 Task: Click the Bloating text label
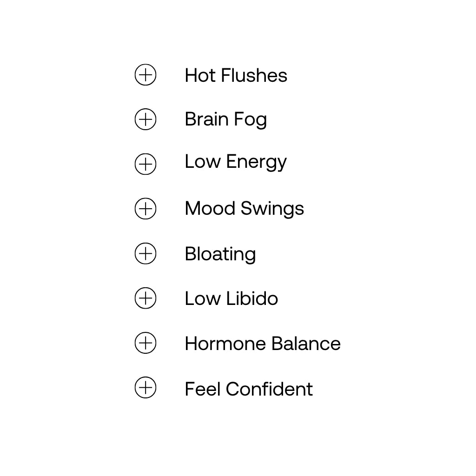coord(220,254)
